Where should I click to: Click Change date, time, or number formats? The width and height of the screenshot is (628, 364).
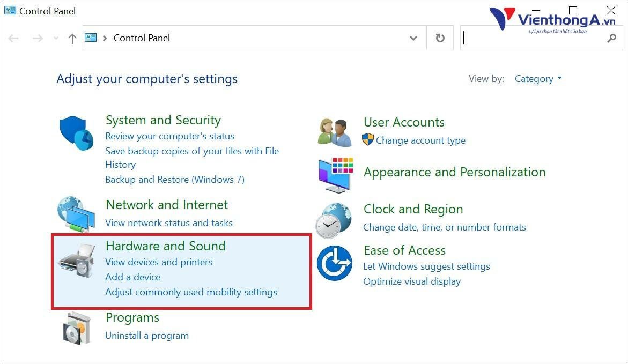pyautogui.click(x=444, y=227)
